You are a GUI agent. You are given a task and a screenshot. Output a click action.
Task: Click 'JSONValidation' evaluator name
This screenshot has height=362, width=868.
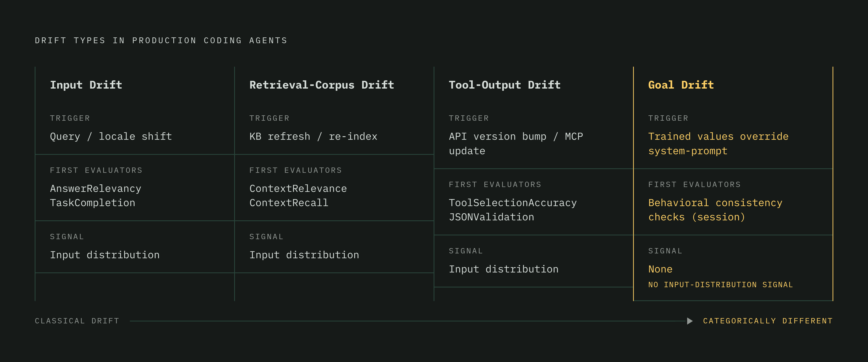click(x=492, y=216)
